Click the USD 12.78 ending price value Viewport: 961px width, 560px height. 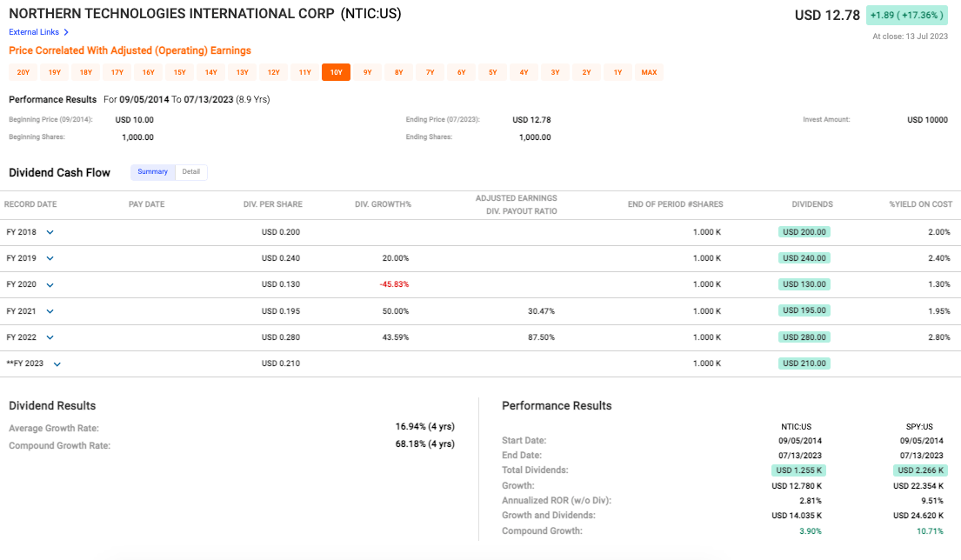point(531,120)
